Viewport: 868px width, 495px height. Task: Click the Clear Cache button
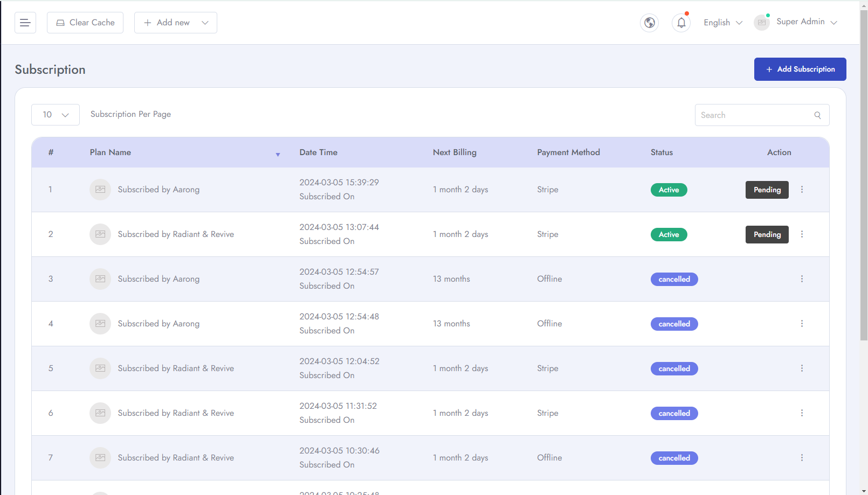click(x=85, y=23)
